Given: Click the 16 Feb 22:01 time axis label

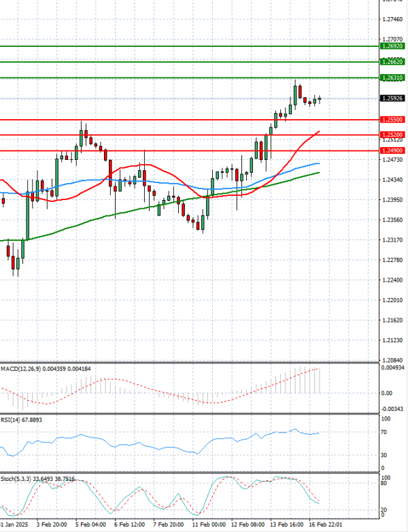Looking at the screenshot, I should [x=326, y=525].
